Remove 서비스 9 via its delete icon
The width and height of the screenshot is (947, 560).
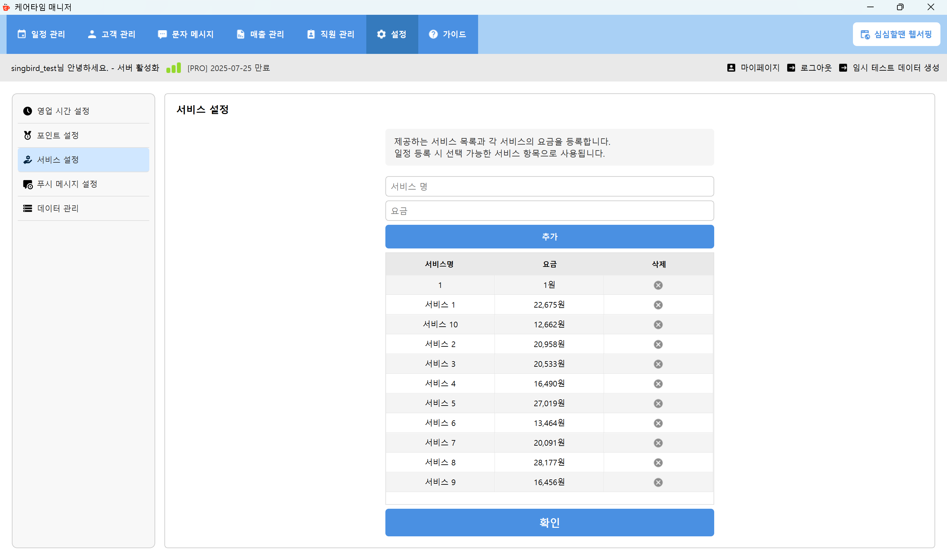click(x=658, y=482)
